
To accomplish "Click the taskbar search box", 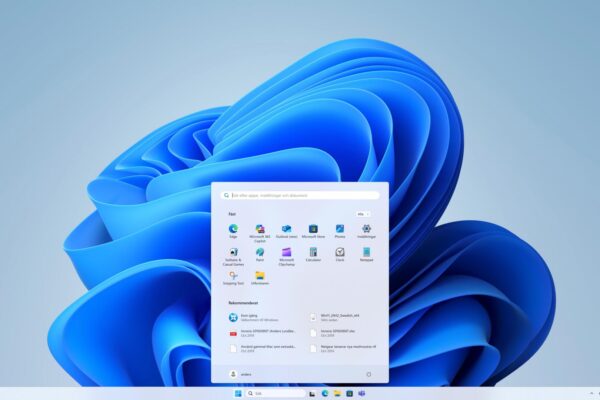I will 276,393.
